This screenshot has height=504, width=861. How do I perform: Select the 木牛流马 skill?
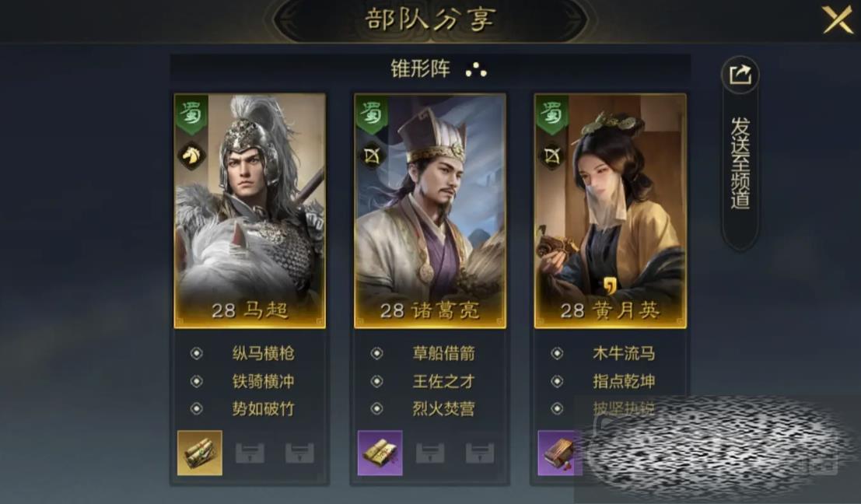(624, 353)
